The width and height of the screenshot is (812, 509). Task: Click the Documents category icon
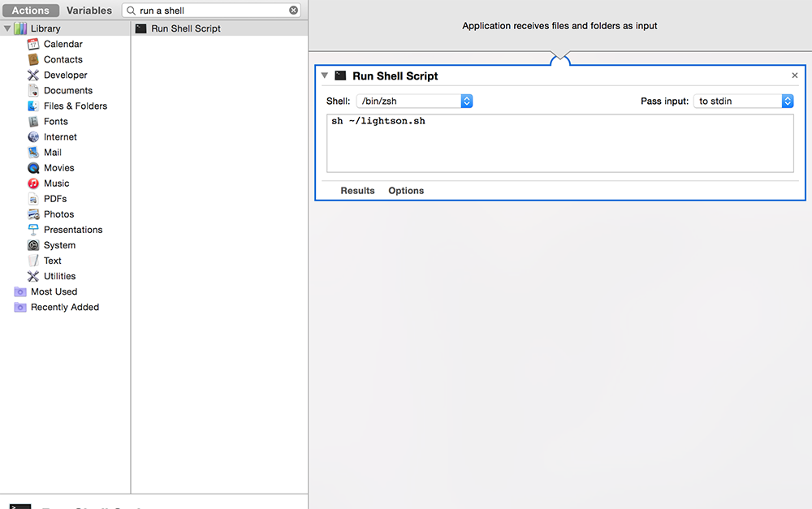point(33,91)
